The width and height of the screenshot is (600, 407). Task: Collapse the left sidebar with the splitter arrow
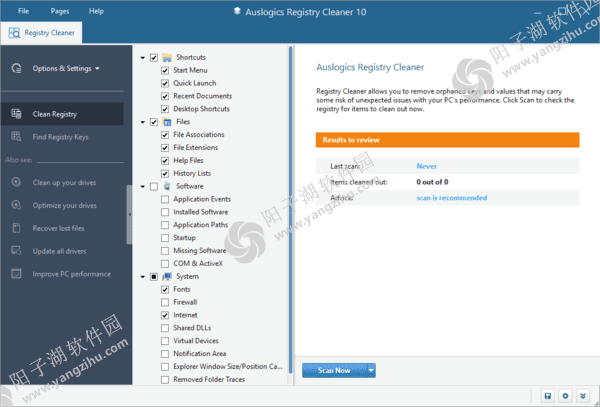click(129, 214)
